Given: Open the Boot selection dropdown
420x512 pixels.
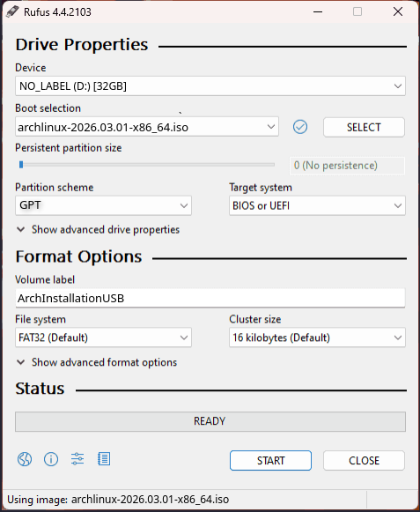Looking at the screenshot, I should point(147,127).
